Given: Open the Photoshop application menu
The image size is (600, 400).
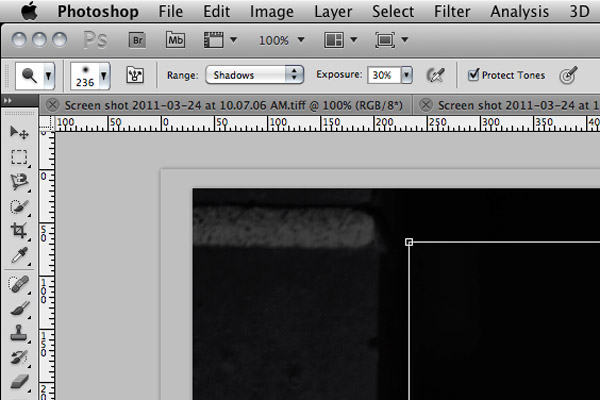Looking at the screenshot, I should pos(98,11).
